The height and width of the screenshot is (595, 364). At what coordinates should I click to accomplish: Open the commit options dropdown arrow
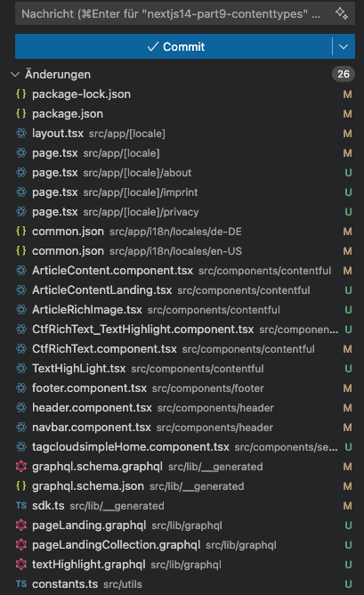[344, 46]
